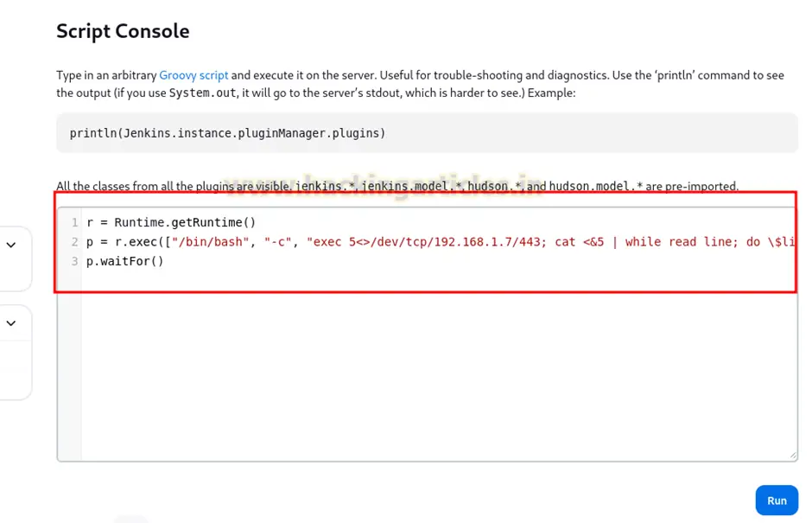Click line 1 r = Runtime.getRuntime()
Viewport: 812px width, 523px height.
(x=171, y=222)
